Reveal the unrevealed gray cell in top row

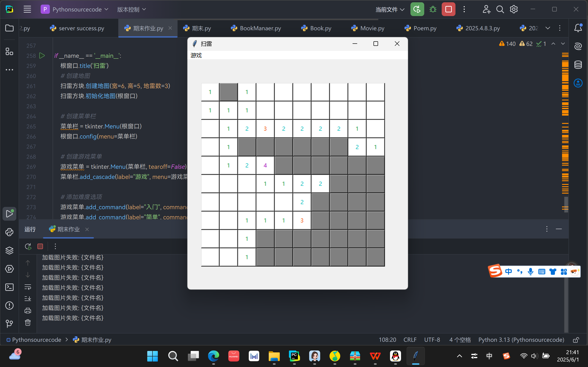[228, 92]
